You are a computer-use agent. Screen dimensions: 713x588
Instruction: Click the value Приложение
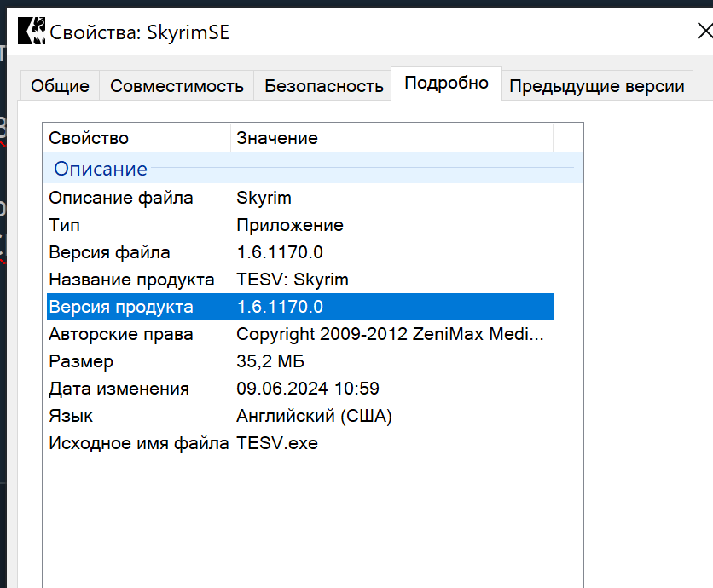pyautogui.click(x=290, y=225)
